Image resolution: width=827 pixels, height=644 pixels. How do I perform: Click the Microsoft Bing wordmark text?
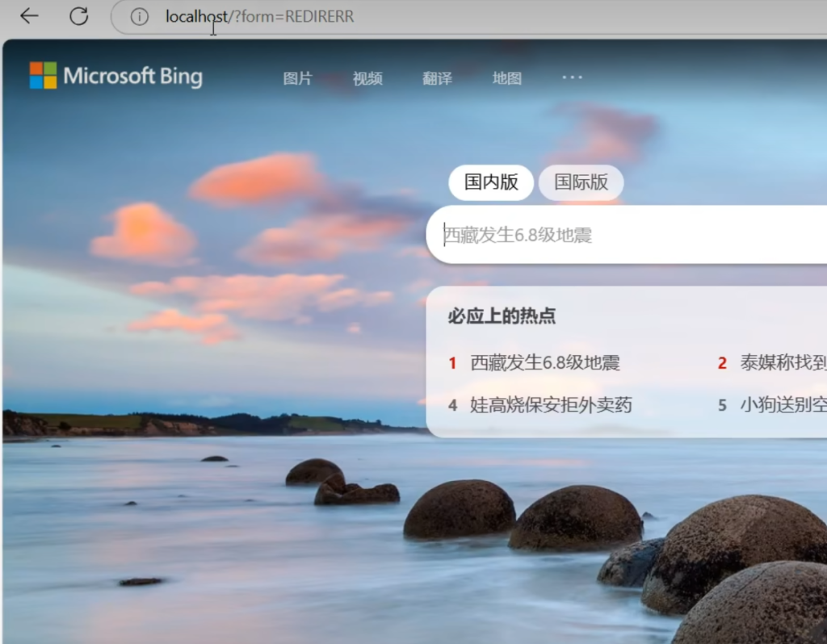tap(133, 77)
